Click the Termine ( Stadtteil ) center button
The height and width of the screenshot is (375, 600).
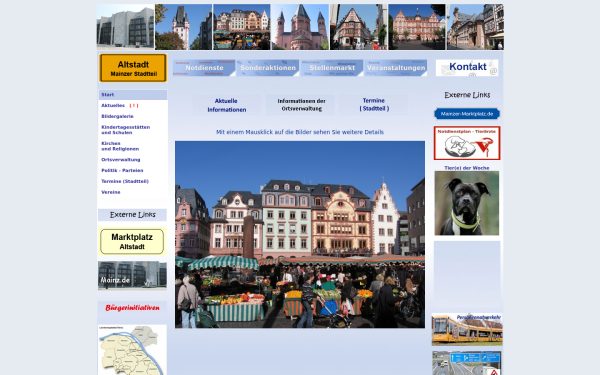(374, 104)
